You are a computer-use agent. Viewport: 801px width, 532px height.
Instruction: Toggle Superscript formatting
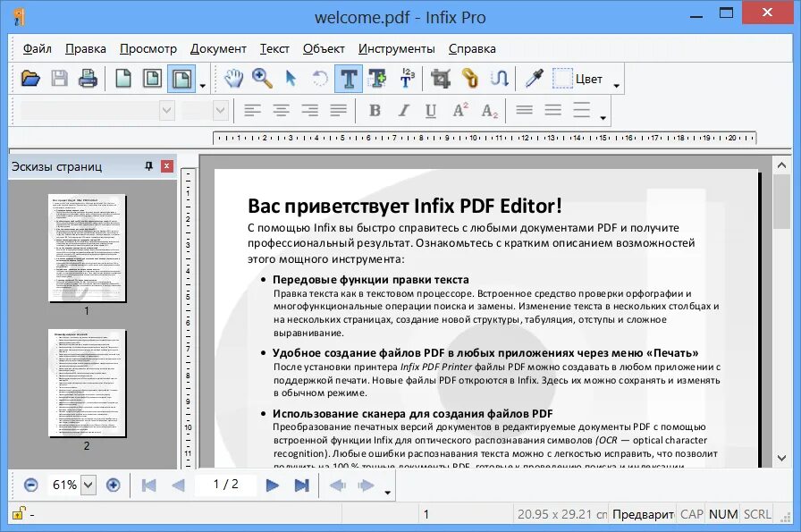pyautogui.click(x=460, y=110)
